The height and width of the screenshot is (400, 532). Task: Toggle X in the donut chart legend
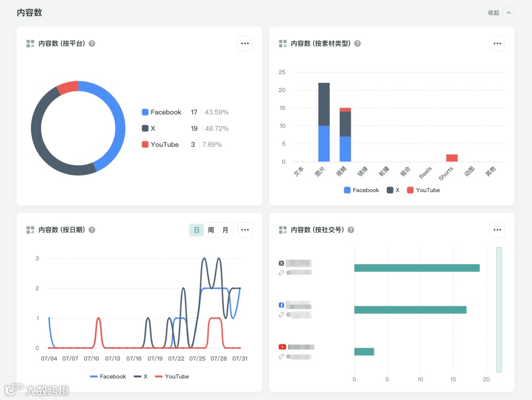(149, 129)
